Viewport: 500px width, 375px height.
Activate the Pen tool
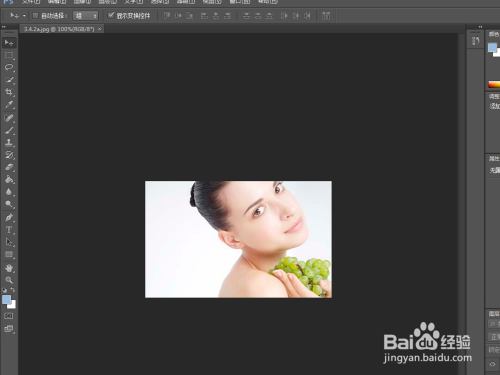[9, 217]
